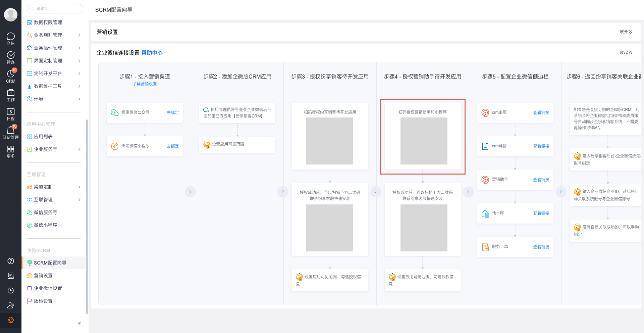
Task: Click the user avatar at top left
Action: 11,15
